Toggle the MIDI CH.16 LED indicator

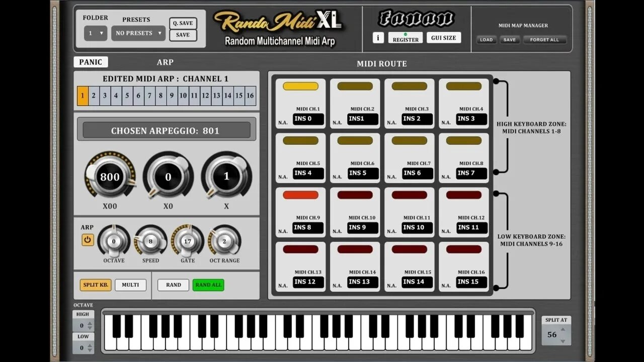pos(463,249)
